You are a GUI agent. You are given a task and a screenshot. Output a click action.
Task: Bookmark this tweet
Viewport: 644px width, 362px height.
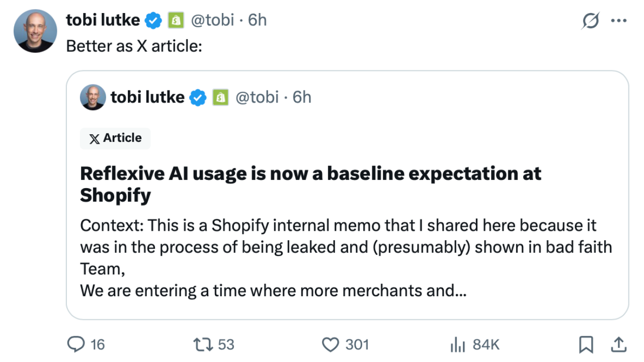click(x=586, y=344)
